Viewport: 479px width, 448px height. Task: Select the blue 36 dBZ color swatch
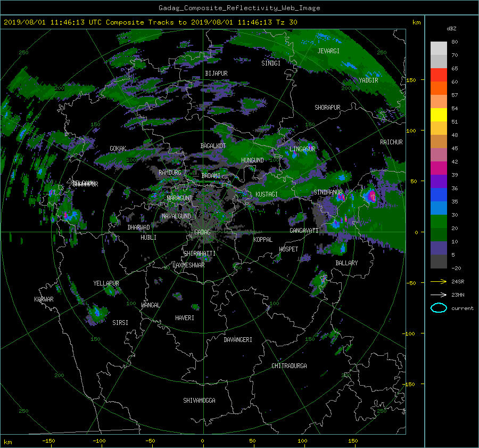click(x=439, y=195)
